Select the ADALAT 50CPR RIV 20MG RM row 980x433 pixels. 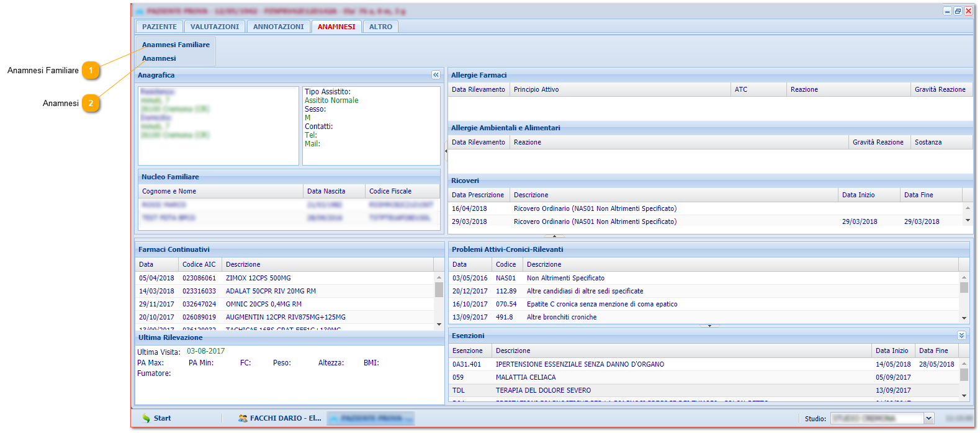285,291
